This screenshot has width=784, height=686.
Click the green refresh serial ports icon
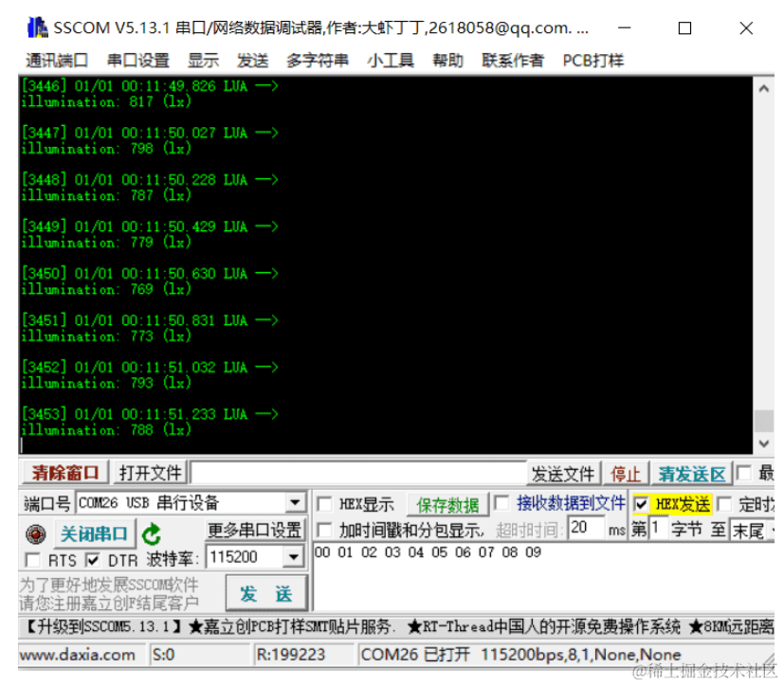pos(152,534)
